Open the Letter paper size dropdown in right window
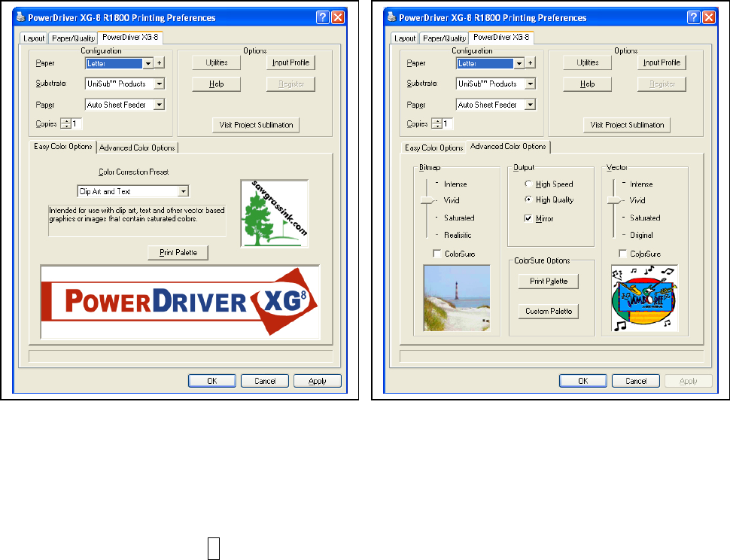This screenshot has height=560, width=730. coord(519,63)
